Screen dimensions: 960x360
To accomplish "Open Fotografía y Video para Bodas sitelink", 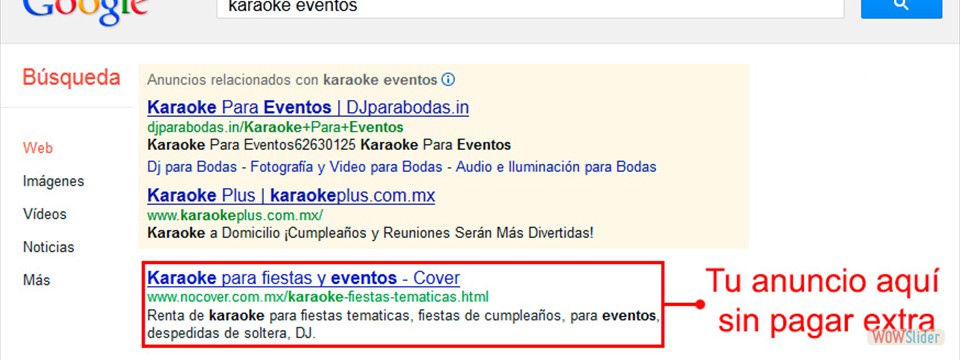I will tap(347, 167).
